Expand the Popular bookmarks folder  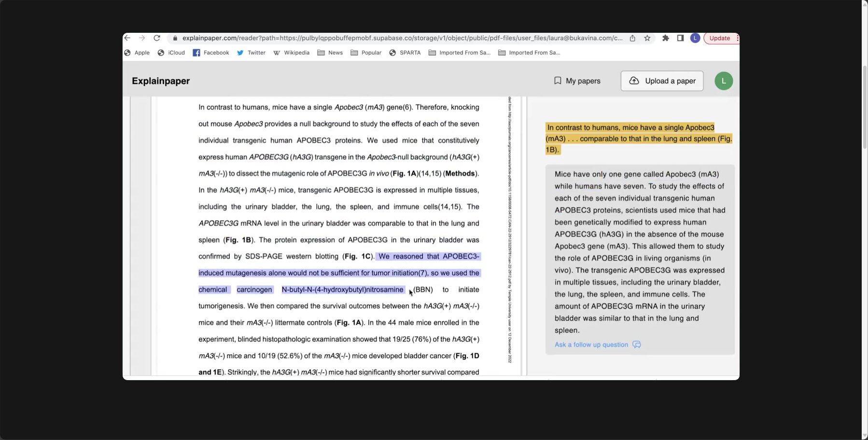coord(366,53)
